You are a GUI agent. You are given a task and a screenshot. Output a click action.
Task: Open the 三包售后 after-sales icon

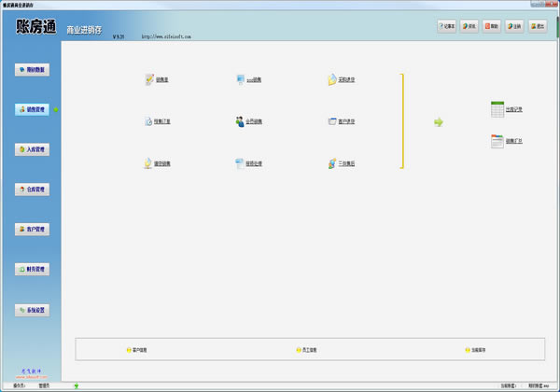click(x=332, y=163)
